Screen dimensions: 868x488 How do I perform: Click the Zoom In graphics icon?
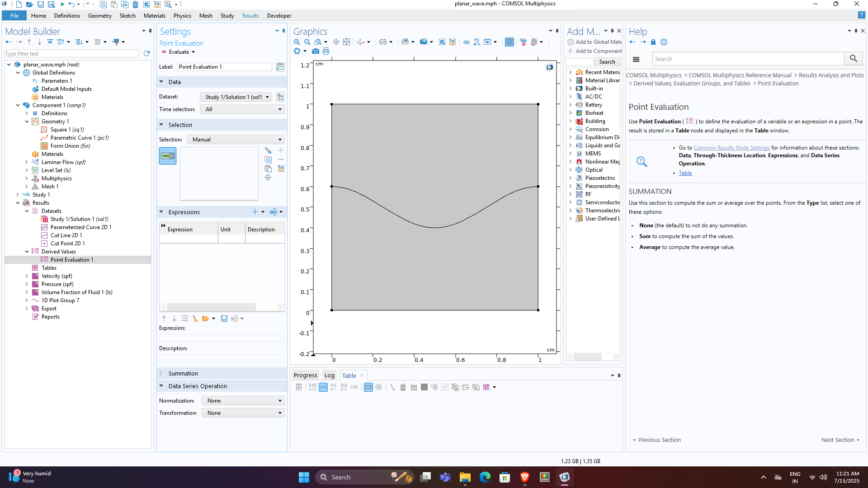tap(297, 42)
